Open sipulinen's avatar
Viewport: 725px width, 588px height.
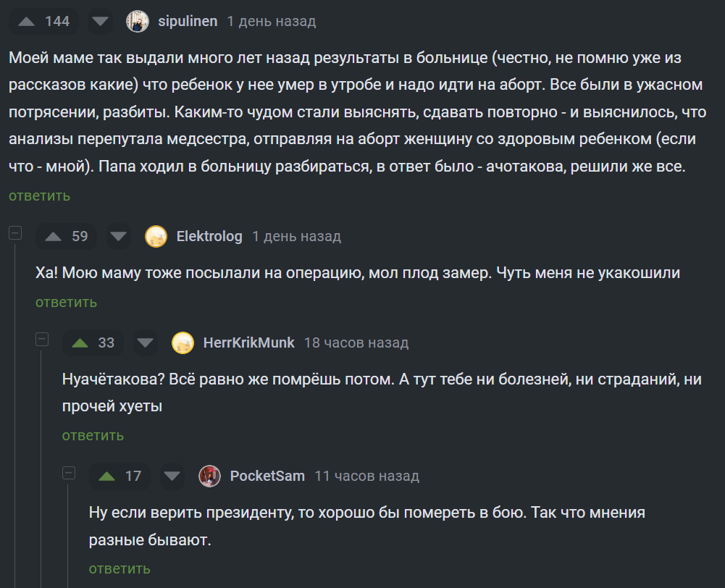tap(138, 22)
